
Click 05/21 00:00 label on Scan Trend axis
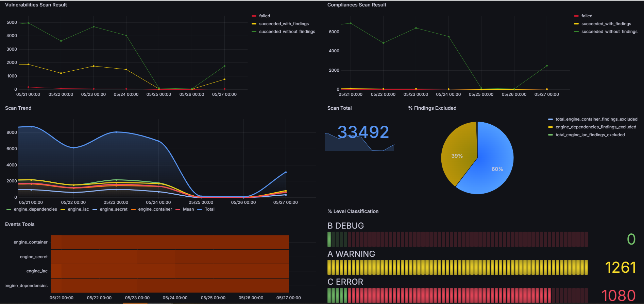31,202
